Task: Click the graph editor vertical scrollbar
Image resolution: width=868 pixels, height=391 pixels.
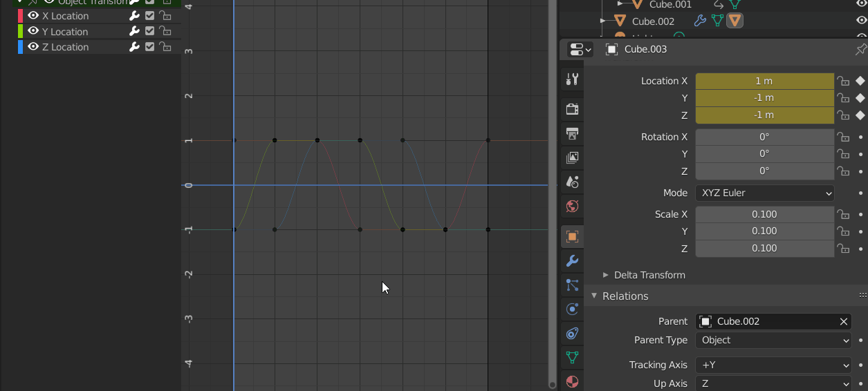Action: point(552,193)
